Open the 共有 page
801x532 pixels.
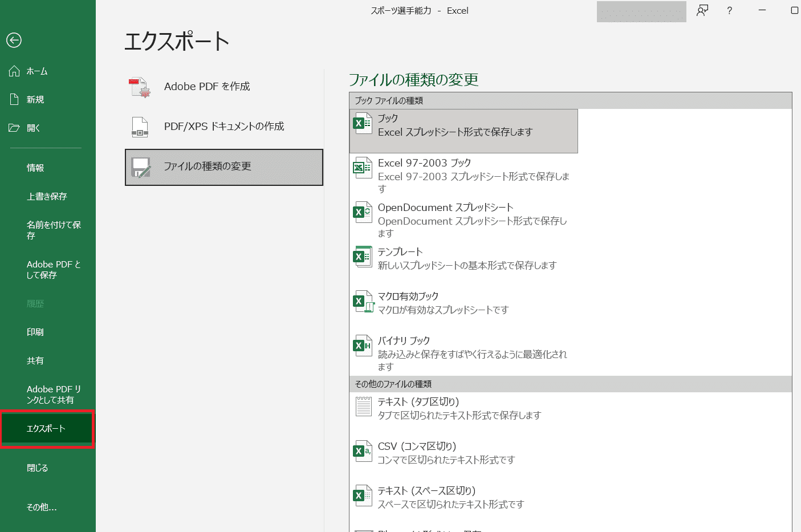coord(48,360)
